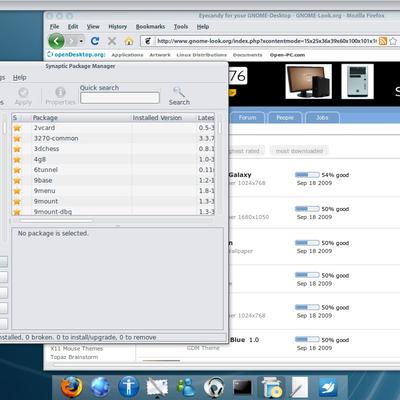
Task: Click the Galaxy 54% good rating bar
Action: pyautogui.click(x=307, y=175)
